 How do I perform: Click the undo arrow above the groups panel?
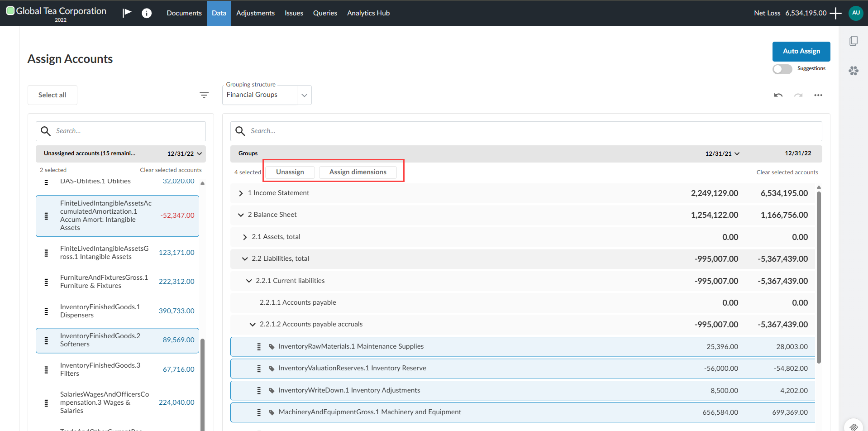[x=778, y=95]
